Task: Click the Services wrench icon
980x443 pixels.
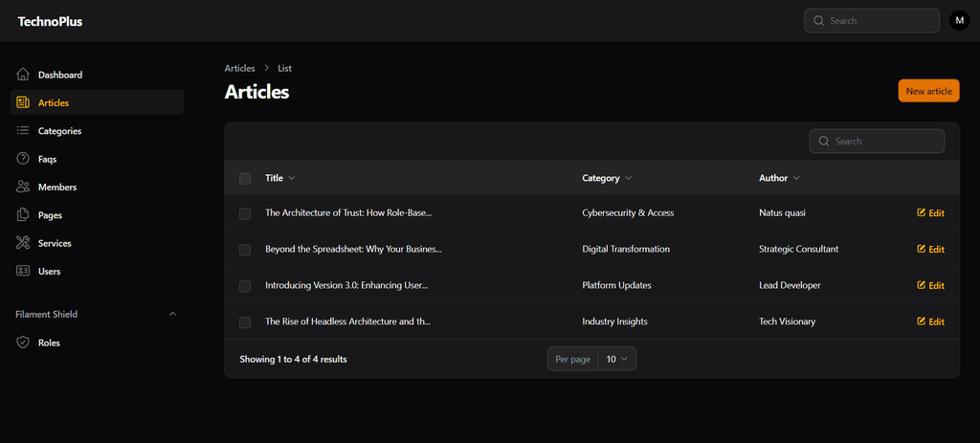Action: (x=23, y=243)
